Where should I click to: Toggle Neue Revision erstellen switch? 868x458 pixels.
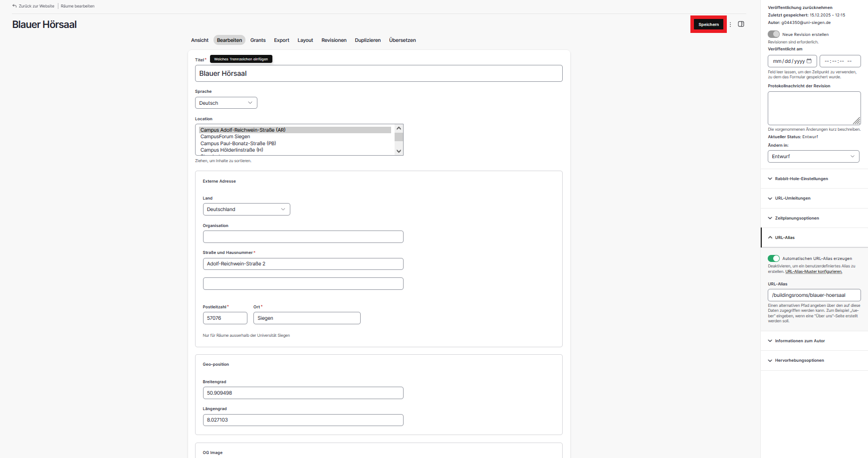[774, 34]
